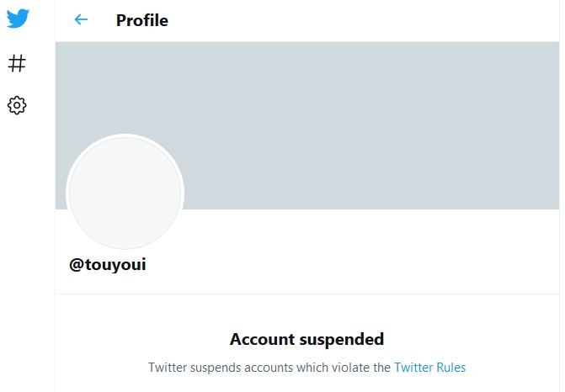Click the blank space right of @touyoui
This screenshot has width=565, height=392.
click(353, 265)
